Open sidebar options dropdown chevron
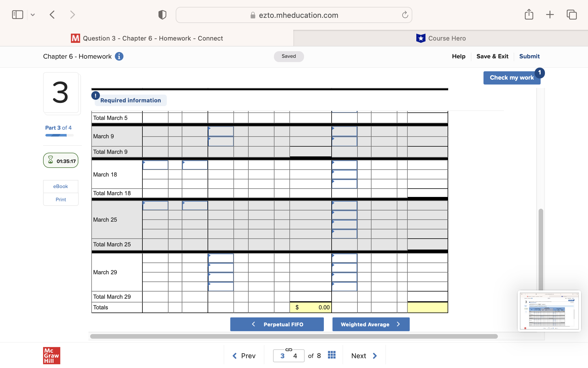 [33, 15]
